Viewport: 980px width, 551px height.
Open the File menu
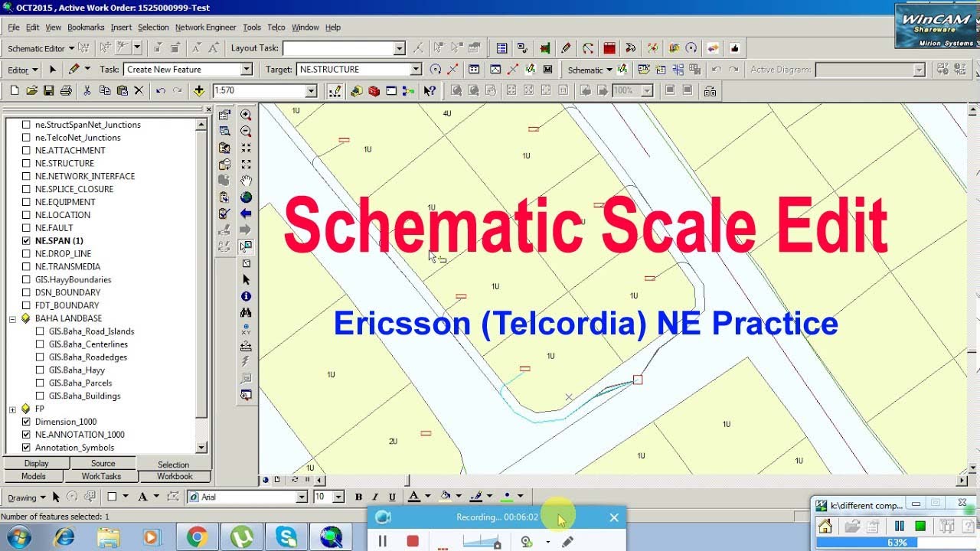[14, 28]
